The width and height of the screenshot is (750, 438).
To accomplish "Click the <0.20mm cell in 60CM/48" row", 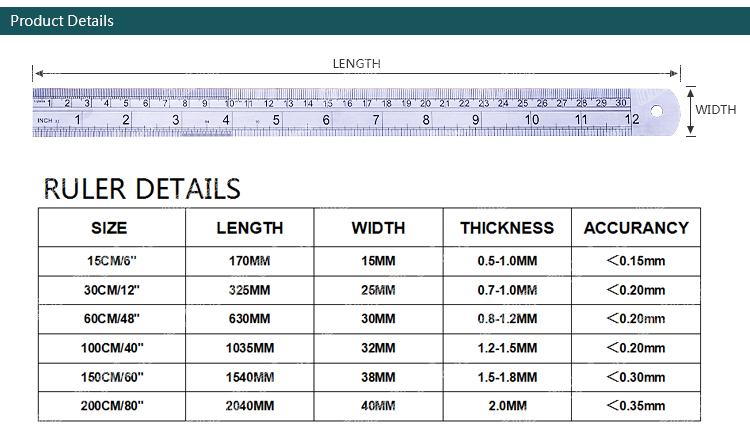I will coord(636,319).
